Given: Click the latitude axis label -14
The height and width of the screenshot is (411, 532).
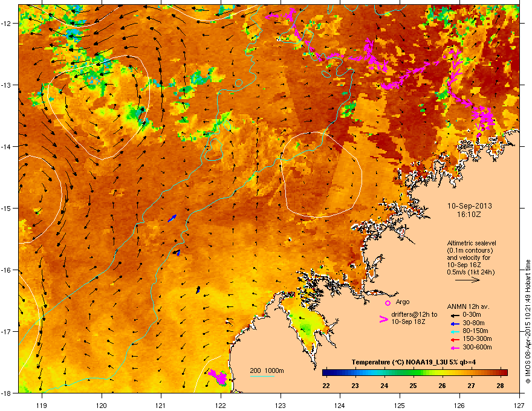Looking at the screenshot, I should pos(6,146).
